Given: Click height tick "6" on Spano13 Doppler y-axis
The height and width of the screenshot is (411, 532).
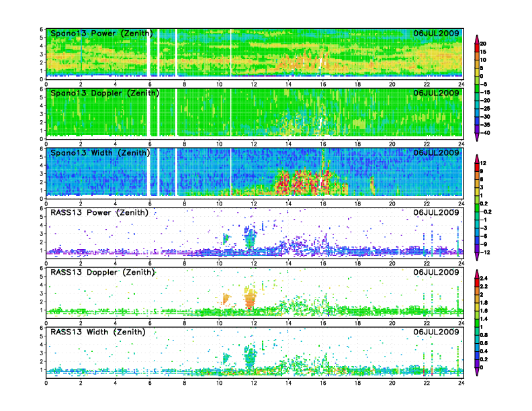Looking at the screenshot, I should pyautogui.click(x=42, y=89).
